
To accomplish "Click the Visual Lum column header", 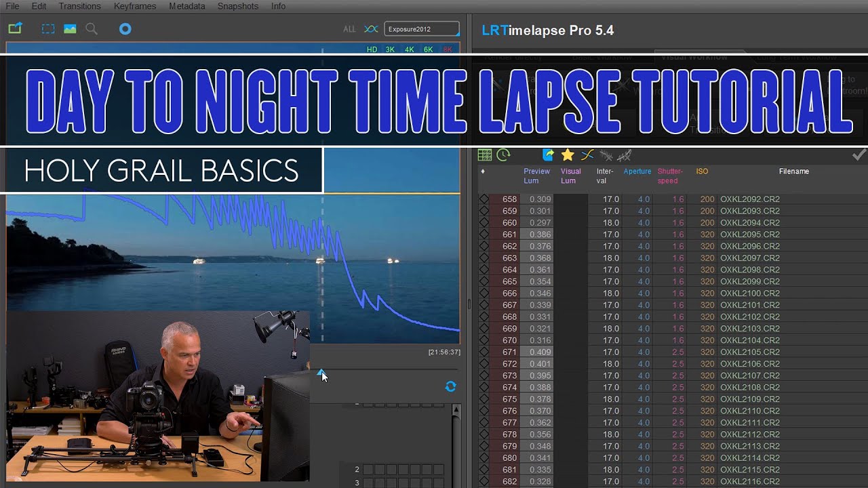I will 570,176.
